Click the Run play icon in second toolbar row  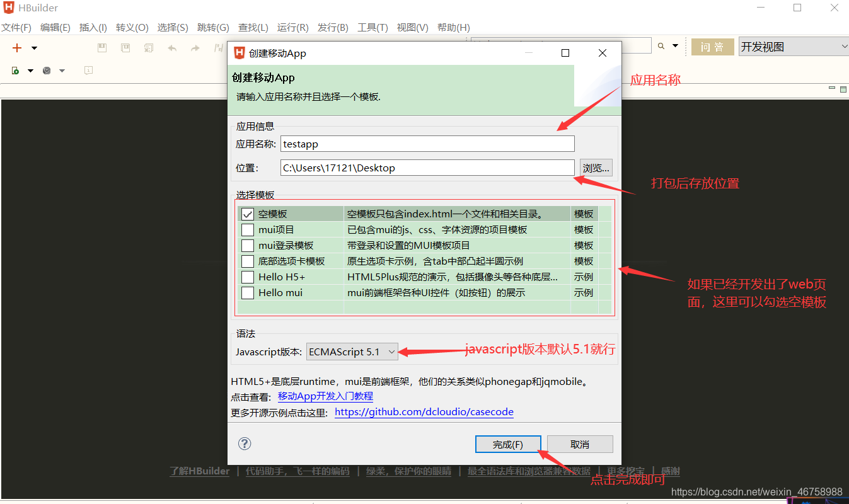point(16,71)
